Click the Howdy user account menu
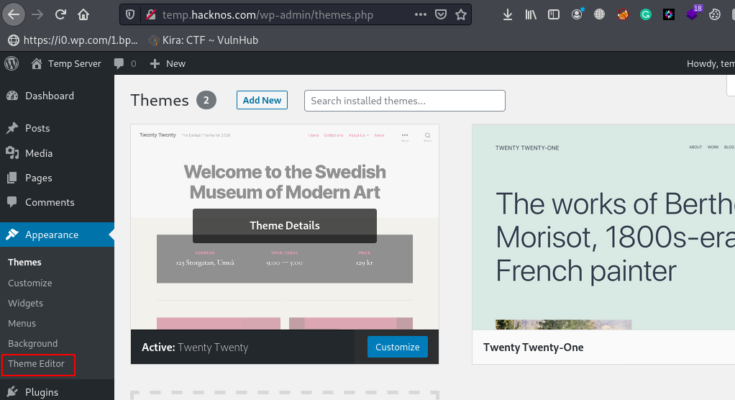 (x=711, y=63)
